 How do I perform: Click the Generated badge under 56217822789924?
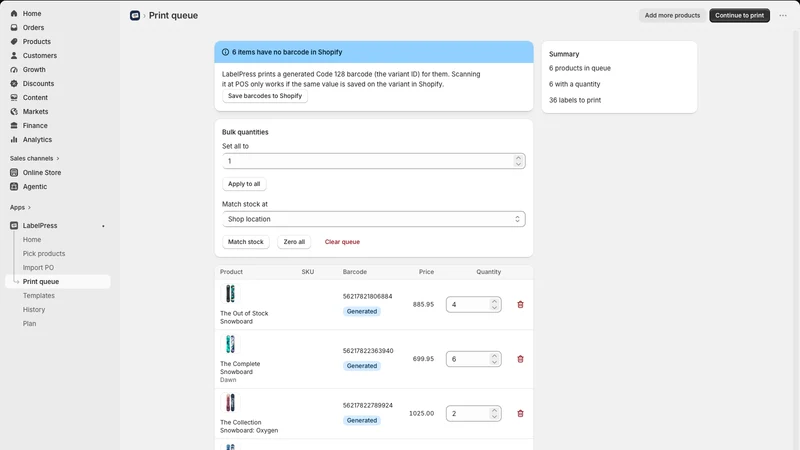362,421
